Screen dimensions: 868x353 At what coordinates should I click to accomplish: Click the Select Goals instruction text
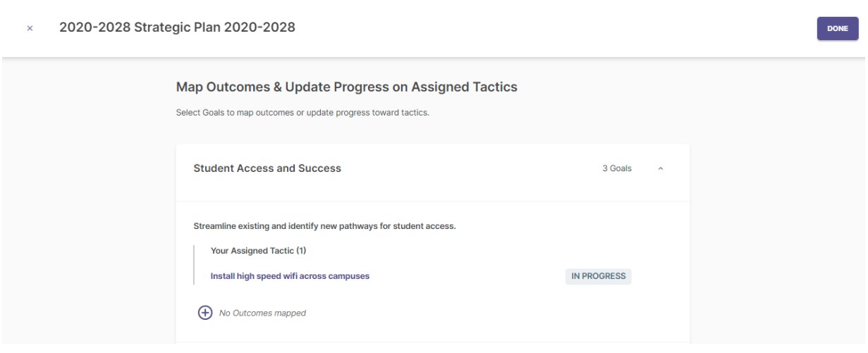point(302,113)
